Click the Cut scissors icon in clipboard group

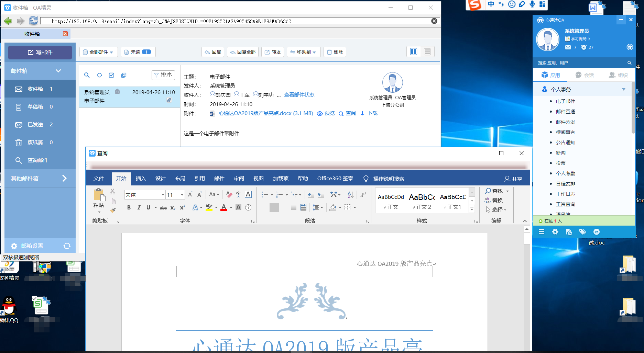pyautogui.click(x=112, y=192)
